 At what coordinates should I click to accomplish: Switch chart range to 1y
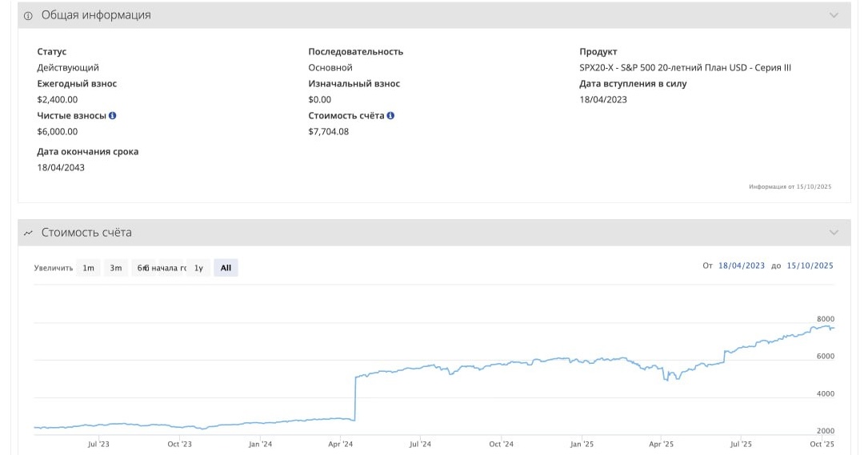coord(198,268)
